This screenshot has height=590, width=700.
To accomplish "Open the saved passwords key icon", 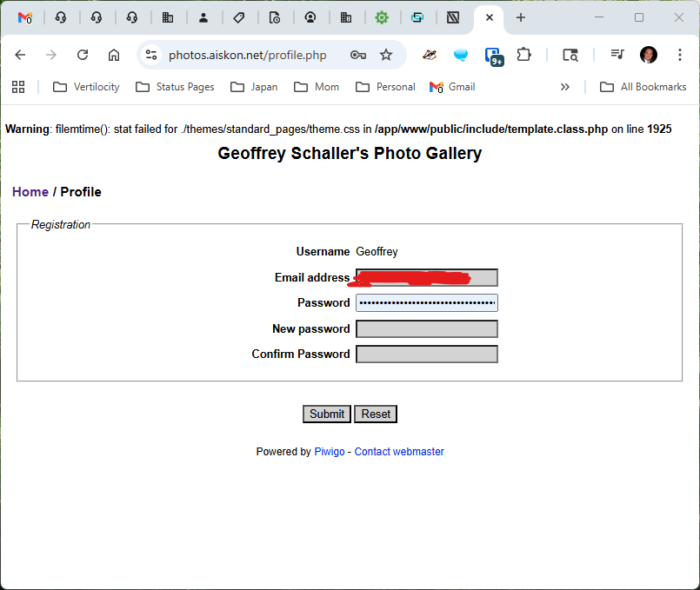I will 357,55.
